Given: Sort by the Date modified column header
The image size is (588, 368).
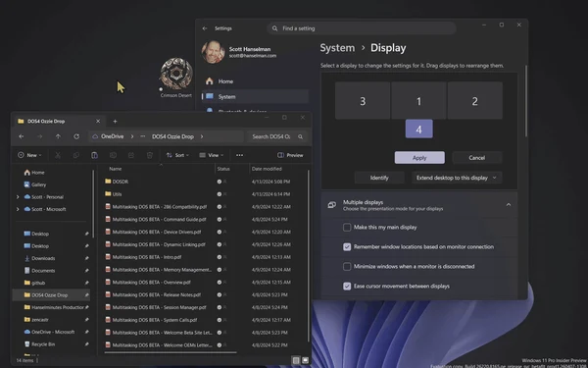Looking at the screenshot, I should point(267,169).
